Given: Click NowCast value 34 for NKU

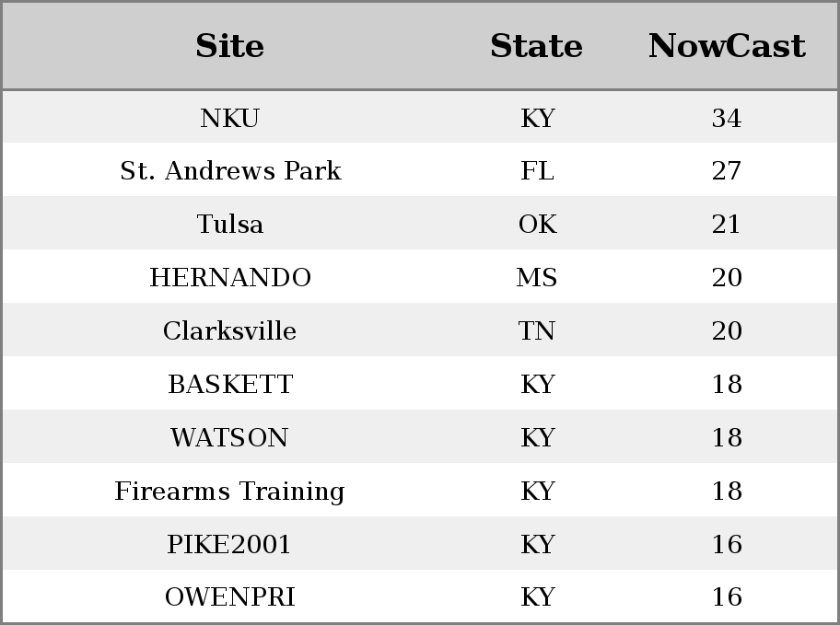Looking at the screenshot, I should click(727, 118).
